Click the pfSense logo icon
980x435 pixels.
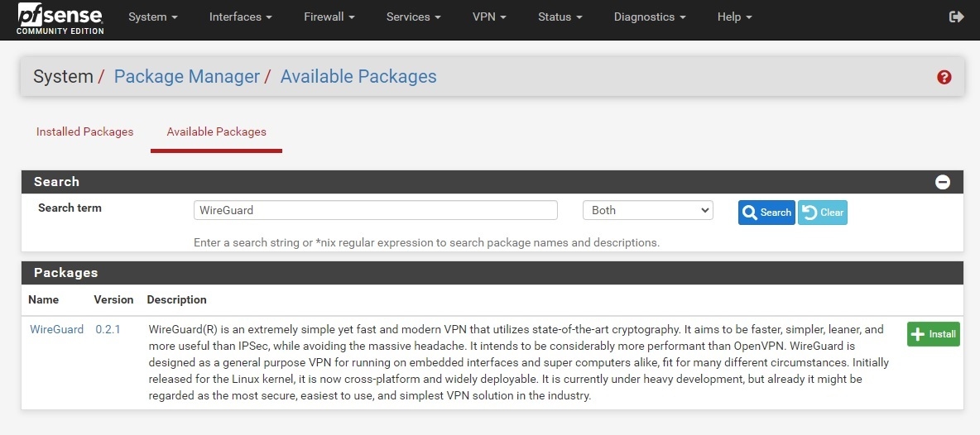60,18
